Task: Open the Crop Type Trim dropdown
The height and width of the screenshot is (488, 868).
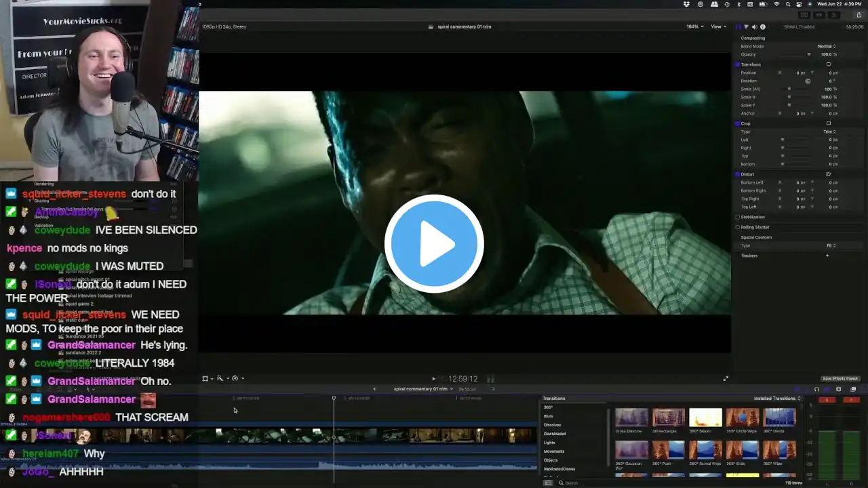Action: click(829, 131)
